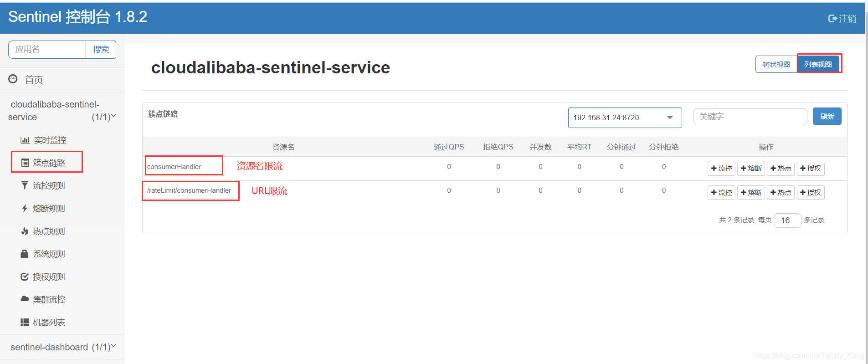Focus the 关键字 keyword input field
The width and height of the screenshot is (868, 364).
pos(750,116)
